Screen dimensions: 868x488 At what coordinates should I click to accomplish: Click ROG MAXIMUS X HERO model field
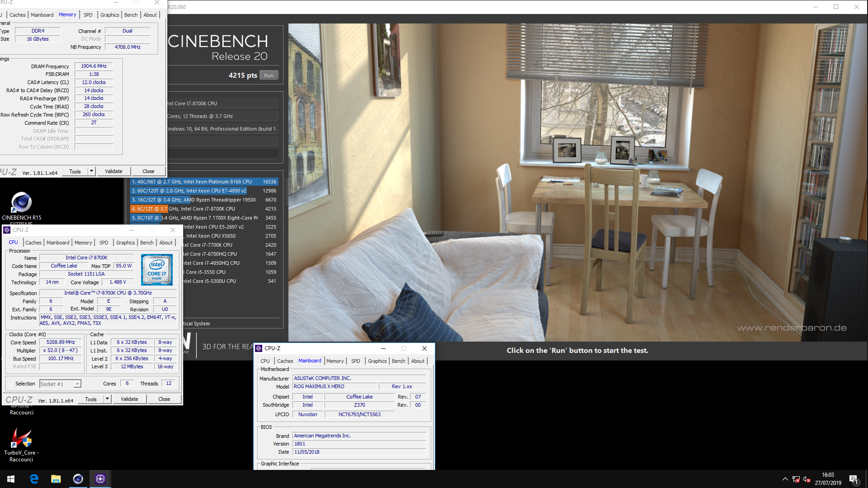tap(335, 387)
